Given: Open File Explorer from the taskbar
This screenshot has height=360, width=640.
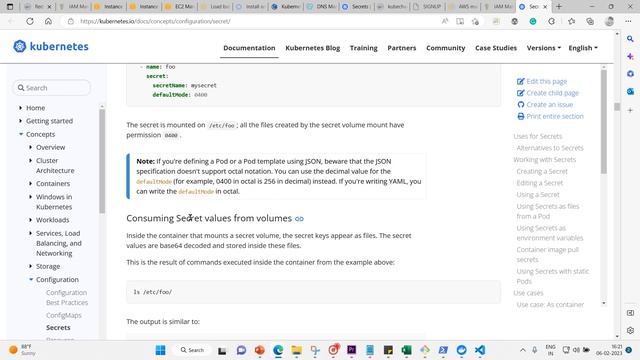Looking at the screenshot, I should click(x=296, y=350).
